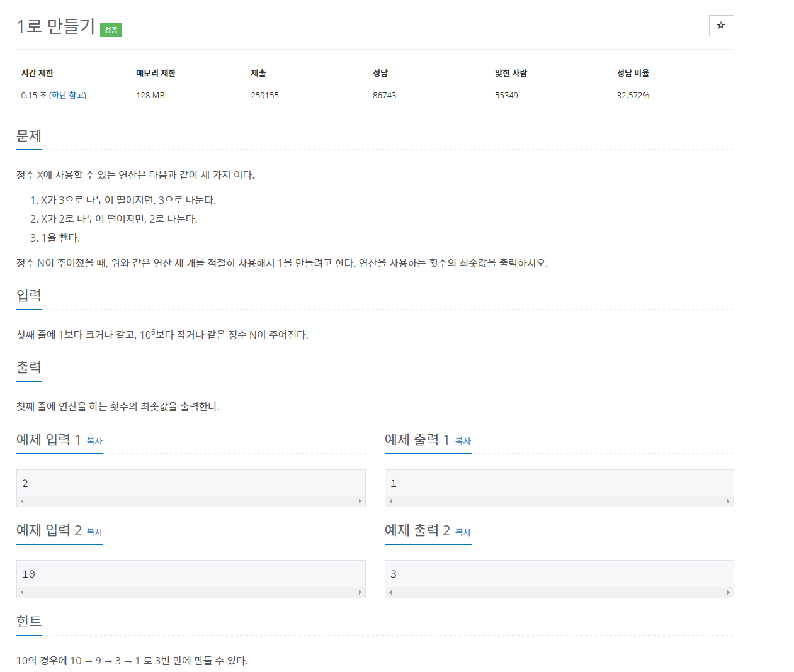794x672 pixels.
Task: Click the 힌트 section heading
Action: (x=29, y=622)
